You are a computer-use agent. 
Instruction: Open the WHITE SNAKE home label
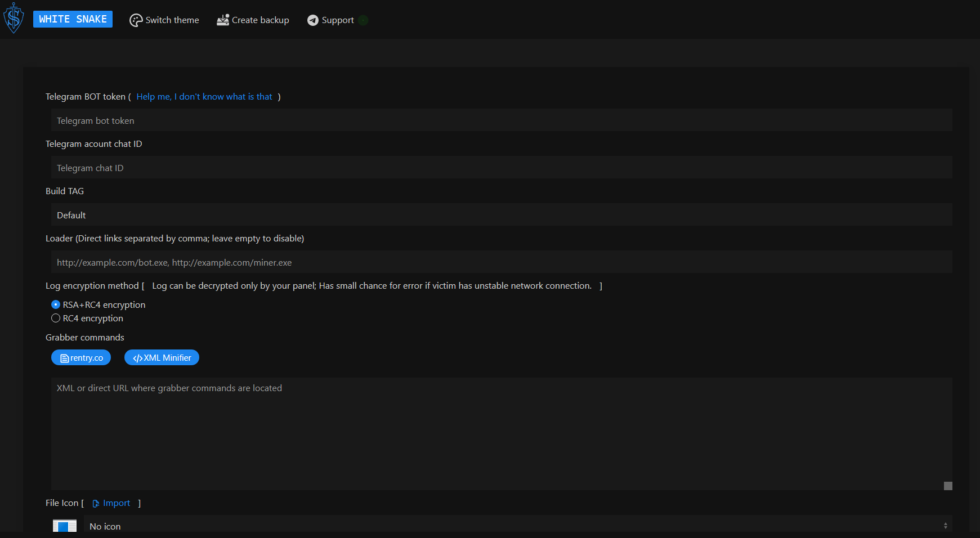(73, 19)
